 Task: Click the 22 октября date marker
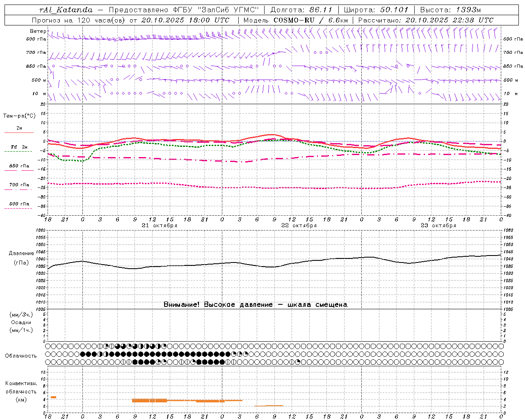pyautogui.click(x=299, y=226)
